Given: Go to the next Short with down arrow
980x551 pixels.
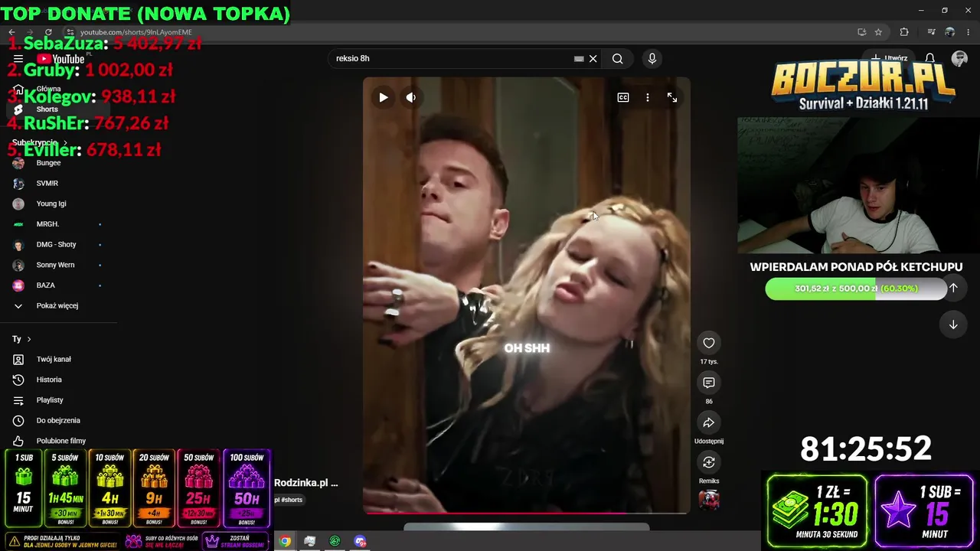Looking at the screenshot, I should (x=953, y=324).
